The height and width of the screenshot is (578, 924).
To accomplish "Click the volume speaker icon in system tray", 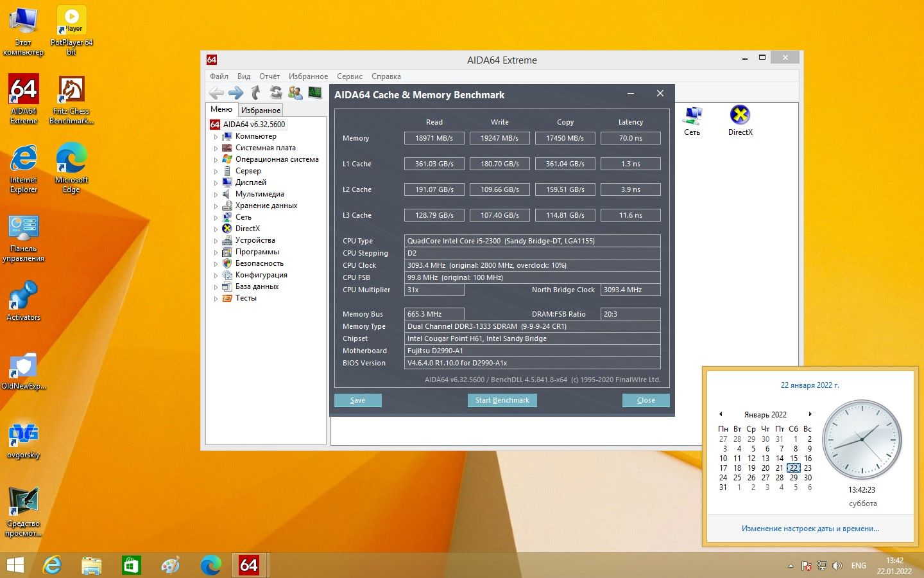I will [837, 566].
